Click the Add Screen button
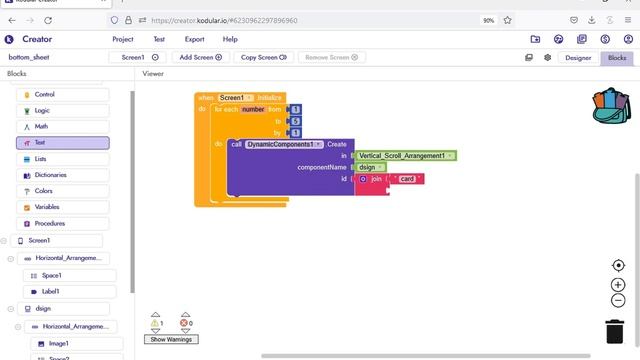 (x=200, y=58)
